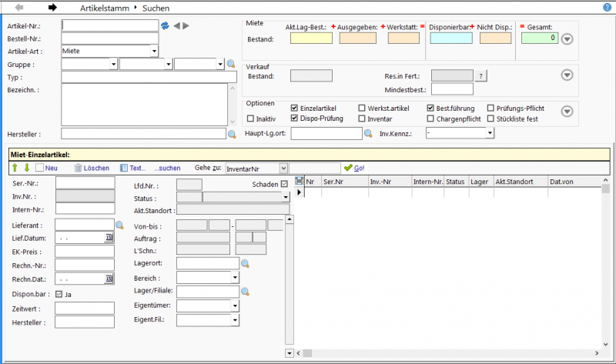The image size is (616, 364).
Task: Go to previous article with left triangle
Action: coord(177,25)
